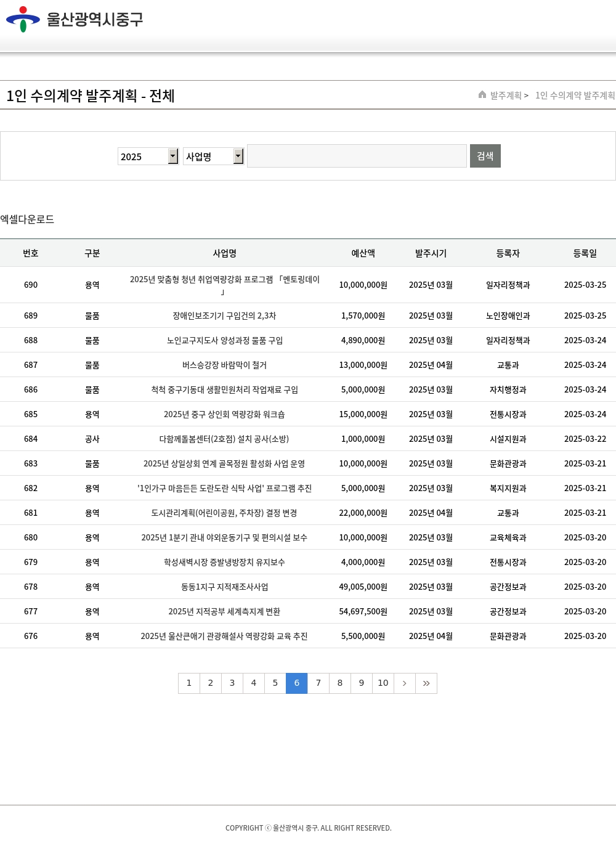The width and height of the screenshot is (616, 867).
Task: Click 노인장애인과 registrant cell
Action: coord(508,316)
